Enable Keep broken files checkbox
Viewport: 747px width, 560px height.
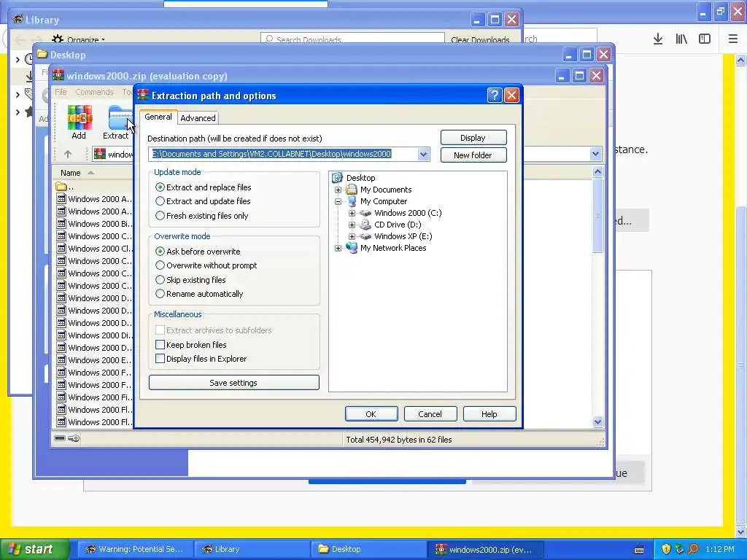(x=160, y=344)
